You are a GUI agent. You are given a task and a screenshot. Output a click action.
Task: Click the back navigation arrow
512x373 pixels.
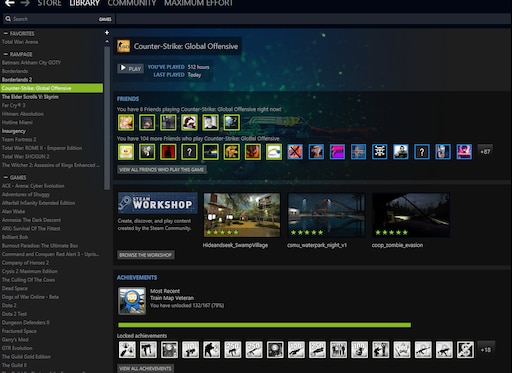click(x=9, y=3)
